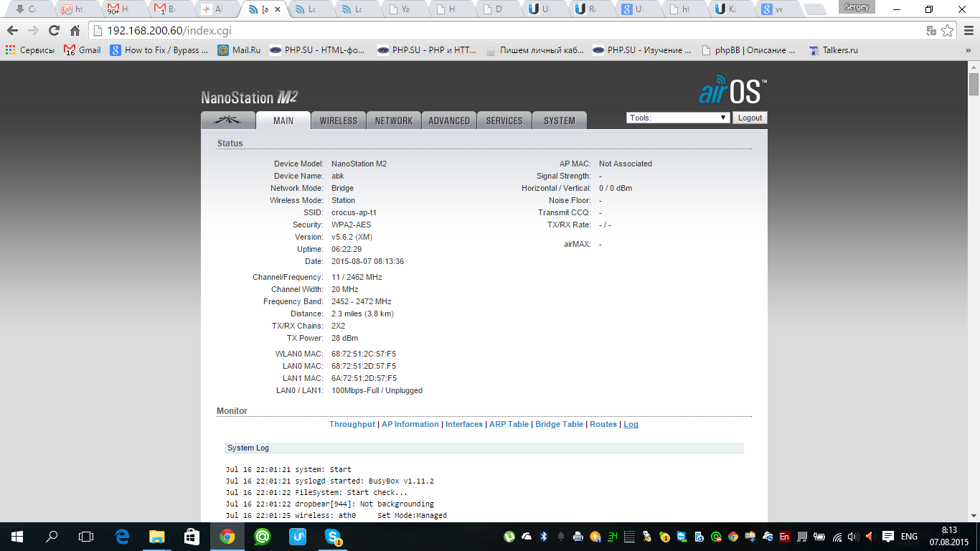Click the LAN1 MAC value 6A:72:51:2D:57:F5
This screenshot has width=980, height=551.
pyautogui.click(x=364, y=378)
